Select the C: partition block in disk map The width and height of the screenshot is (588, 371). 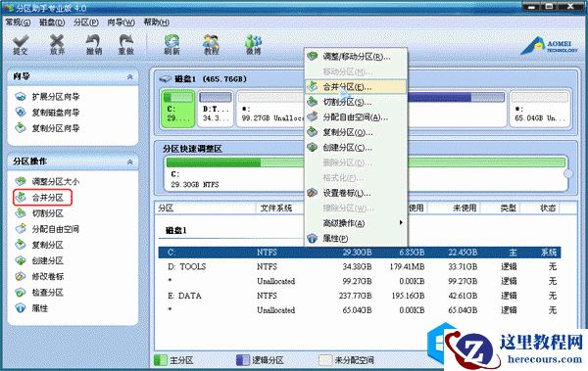pyautogui.click(x=178, y=109)
